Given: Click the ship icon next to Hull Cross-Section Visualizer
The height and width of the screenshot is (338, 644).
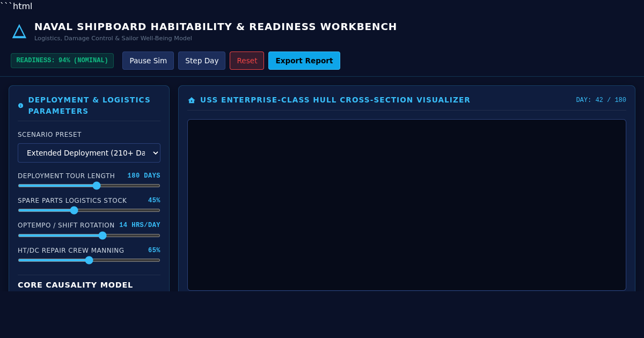Looking at the screenshot, I should 192,100.
